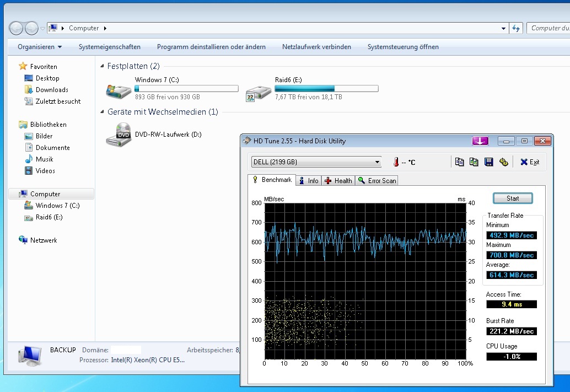Copy screenshot to clipboard icon in HD Tune

coord(474,162)
